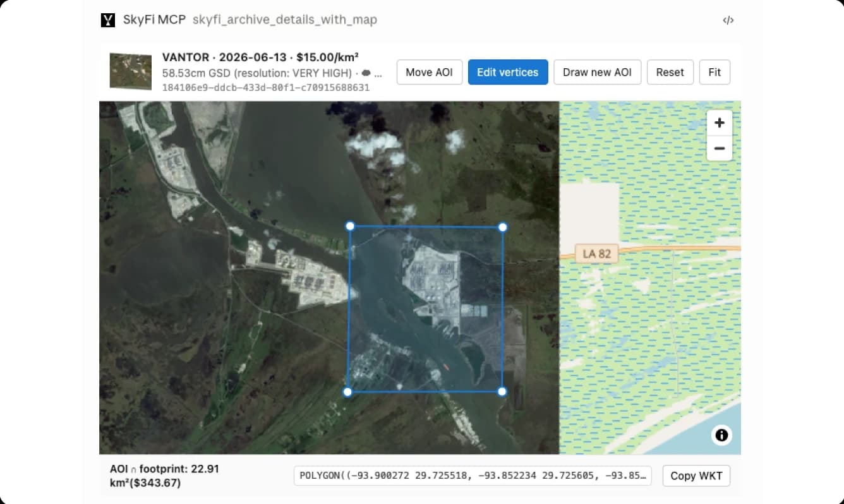
Task: Click the AOI footprint 22.91 km² text
Action: coord(164,476)
